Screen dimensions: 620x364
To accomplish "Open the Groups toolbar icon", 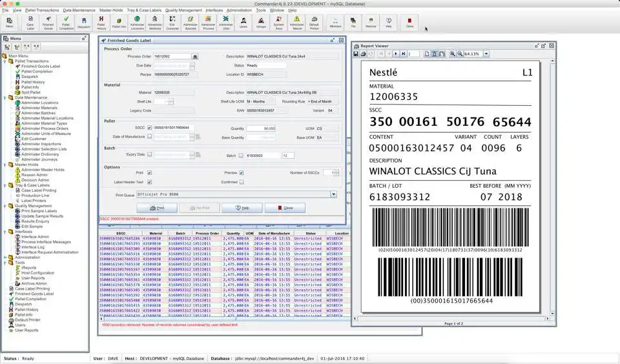I will click(x=261, y=23).
